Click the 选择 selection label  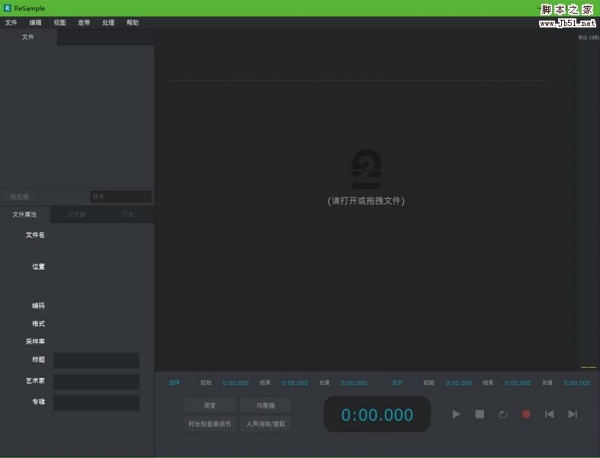[174, 383]
